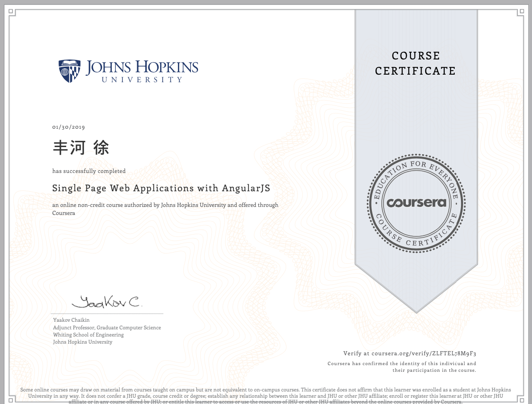Click the right-edge scrollbar track

[529, 201]
